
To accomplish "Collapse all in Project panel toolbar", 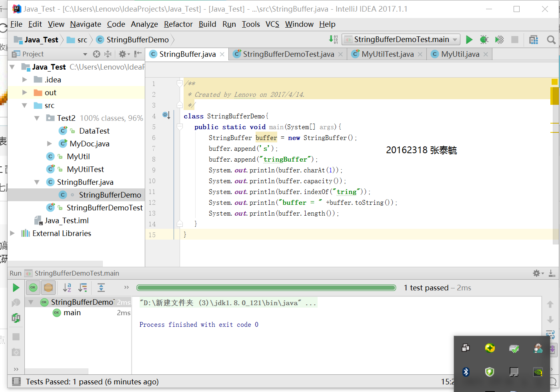I will pyautogui.click(x=108, y=54).
